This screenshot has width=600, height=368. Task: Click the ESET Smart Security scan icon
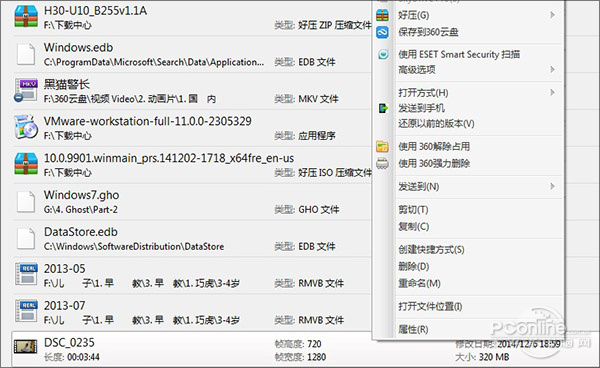383,54
